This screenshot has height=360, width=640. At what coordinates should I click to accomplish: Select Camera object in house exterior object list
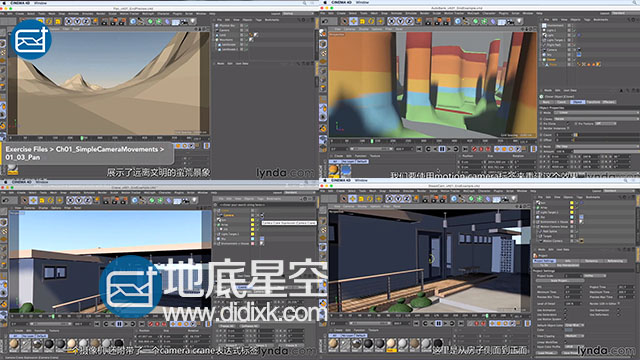coord(229,215)
